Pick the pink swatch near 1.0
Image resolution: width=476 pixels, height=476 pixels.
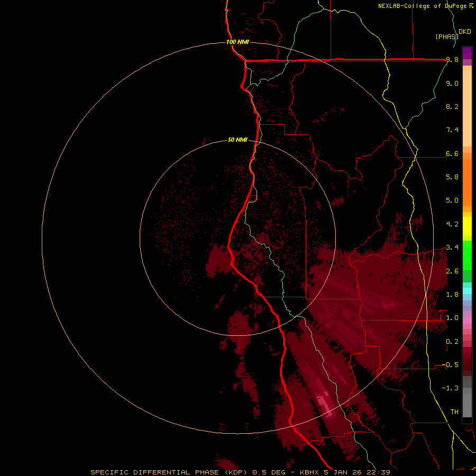click(x=467, y=321)
